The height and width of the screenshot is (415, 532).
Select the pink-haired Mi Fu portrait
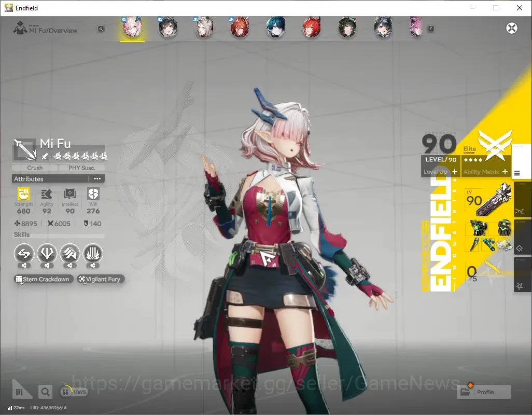click(132, 27)
